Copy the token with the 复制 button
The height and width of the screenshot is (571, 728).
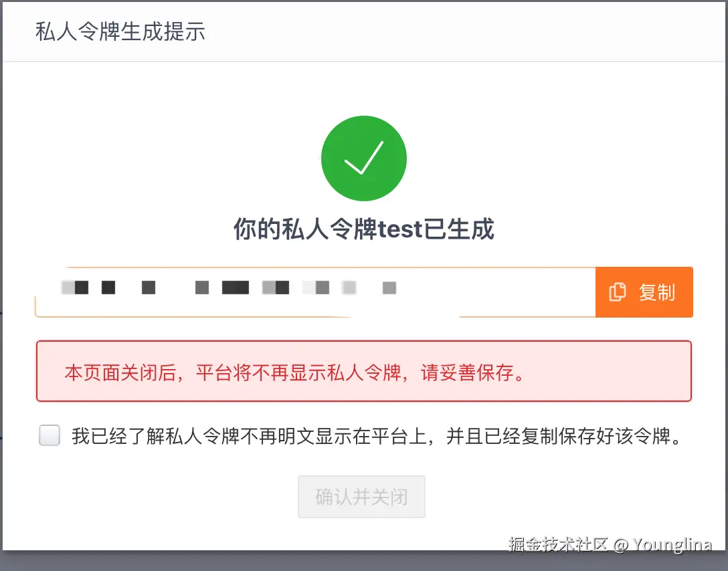pyautogui.click(x=644, y=292)
